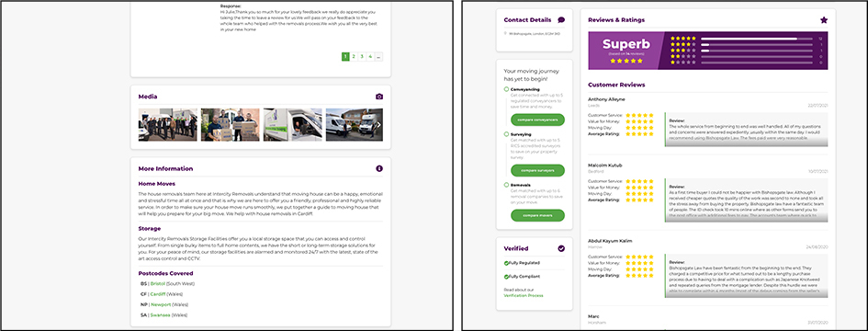Select the Surveying step circle
868x331 pixels.
[x=506, y=134]
